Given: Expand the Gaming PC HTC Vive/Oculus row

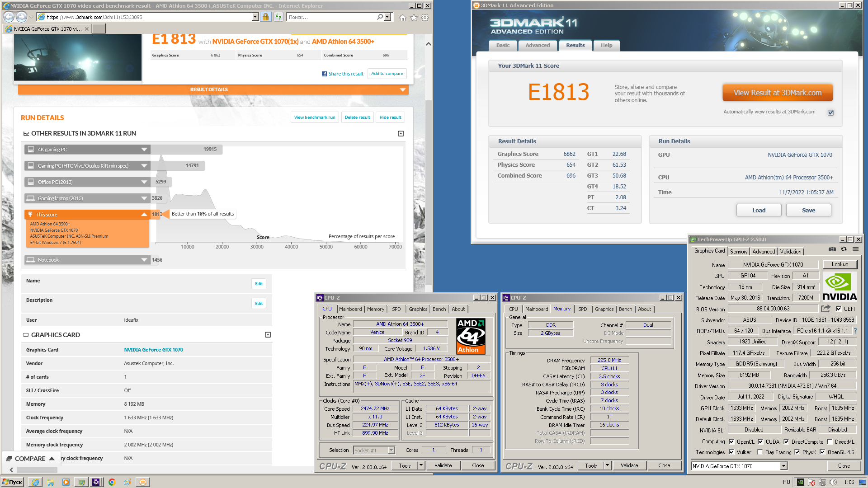Looking at the screenshot, I should click(87, 166).
